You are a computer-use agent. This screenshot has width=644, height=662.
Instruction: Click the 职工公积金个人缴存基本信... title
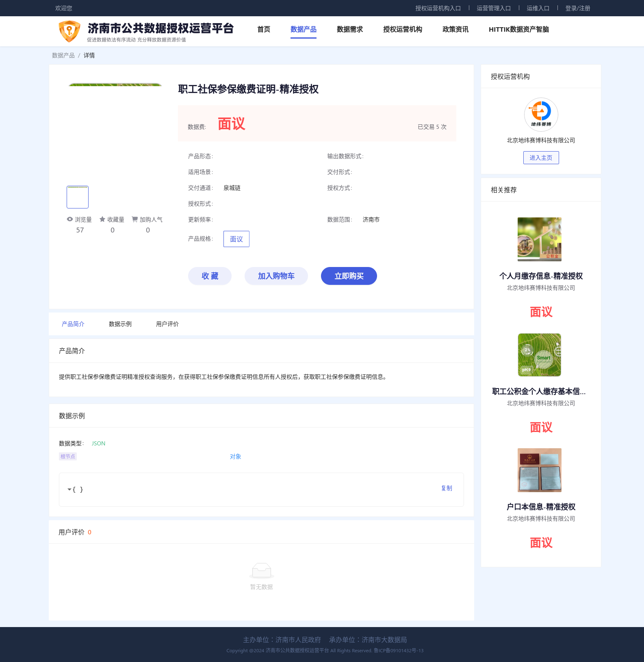(x=539, y=391)
